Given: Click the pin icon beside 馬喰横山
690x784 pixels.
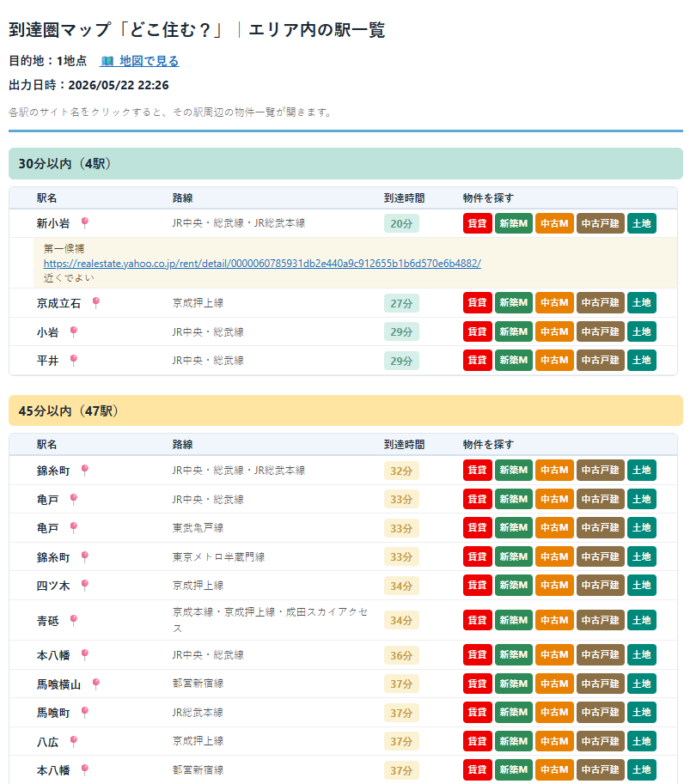Looking at the screenshot, I should point(96,684).
